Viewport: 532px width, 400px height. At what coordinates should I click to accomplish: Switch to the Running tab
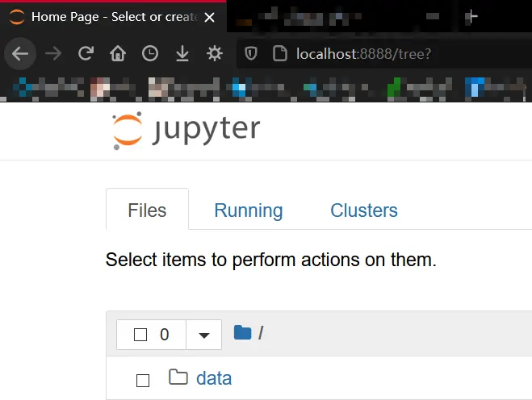pyautogui.click(x=248, y=210)
